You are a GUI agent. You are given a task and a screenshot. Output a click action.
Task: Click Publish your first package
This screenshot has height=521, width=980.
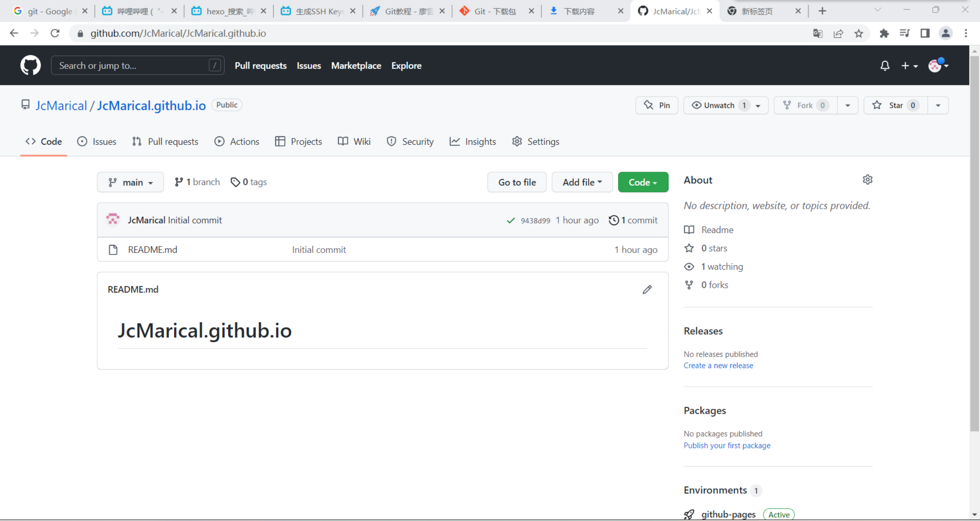[727, 446]
